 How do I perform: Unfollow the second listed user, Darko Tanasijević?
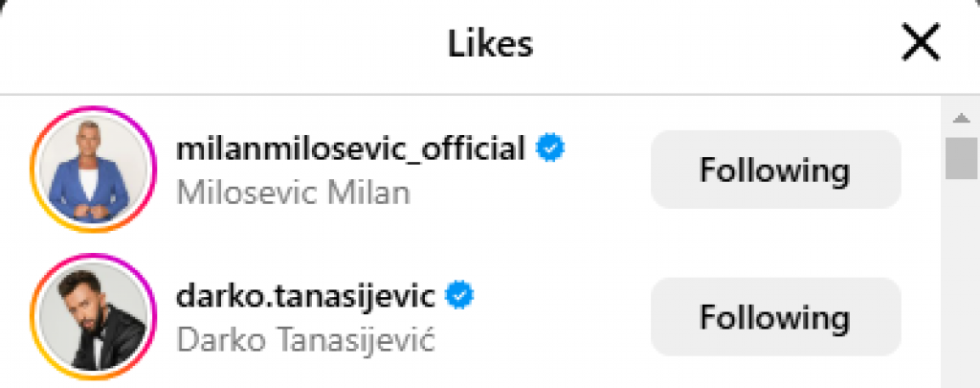775,317
